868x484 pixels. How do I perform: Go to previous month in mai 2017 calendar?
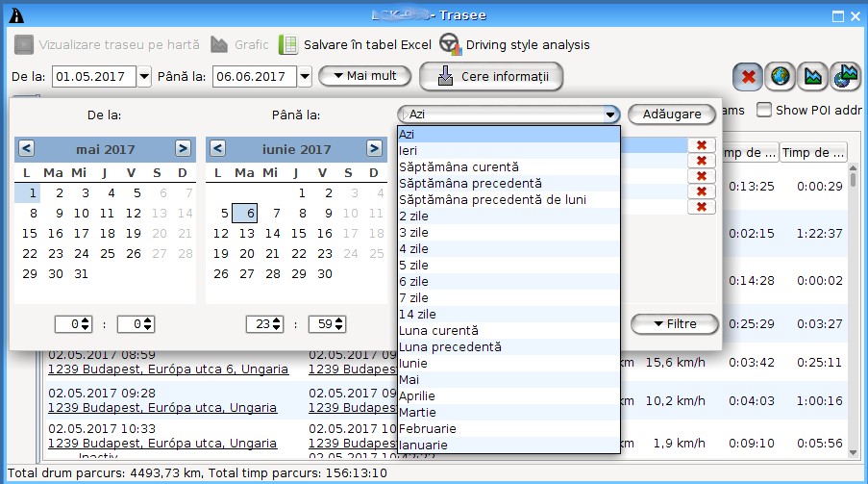coord(26,149)
